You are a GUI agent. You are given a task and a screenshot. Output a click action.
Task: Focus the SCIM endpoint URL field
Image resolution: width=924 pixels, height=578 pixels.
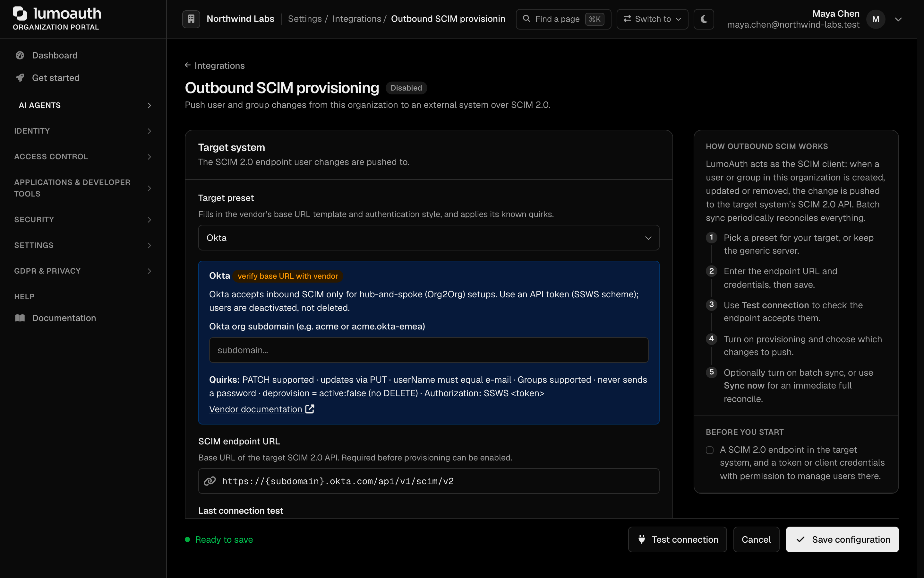[428, 481]
